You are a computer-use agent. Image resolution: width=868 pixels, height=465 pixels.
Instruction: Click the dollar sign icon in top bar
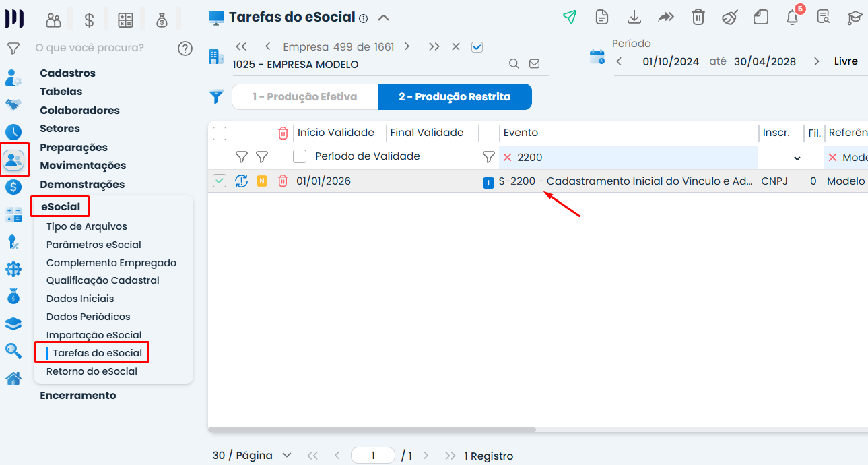point(89,20)
